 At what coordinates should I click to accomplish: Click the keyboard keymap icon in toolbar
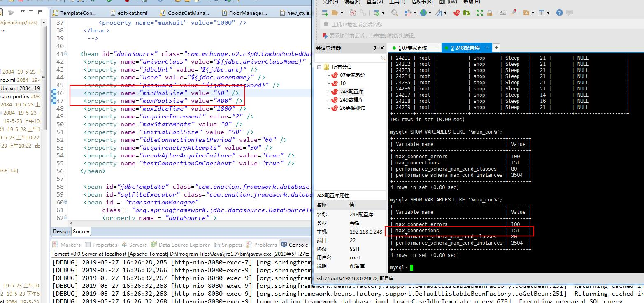click(502, 13)
